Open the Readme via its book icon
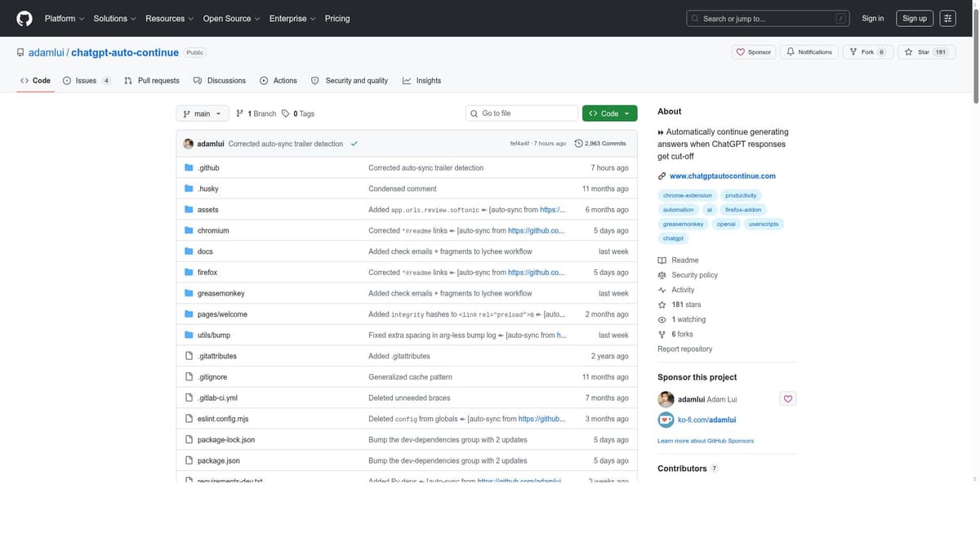 pos(660,259)
